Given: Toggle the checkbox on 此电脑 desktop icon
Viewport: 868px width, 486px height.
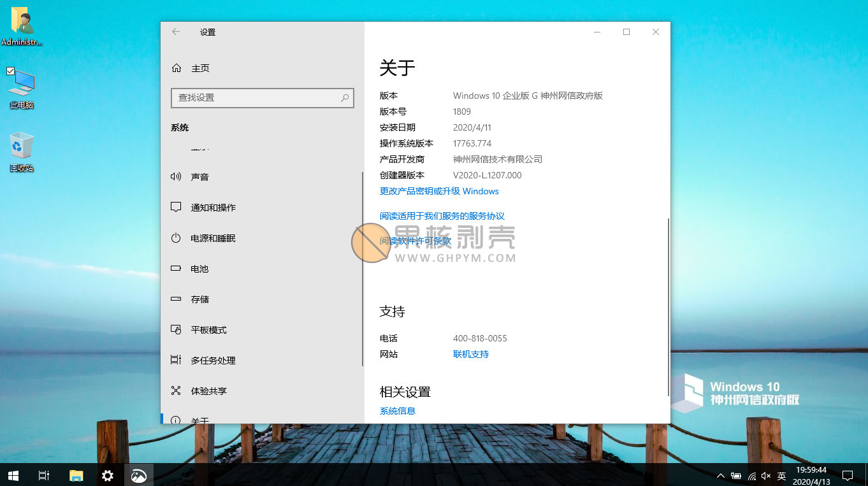Looking at the screenshot, I should pyautogui.click(x=10, y=71).
